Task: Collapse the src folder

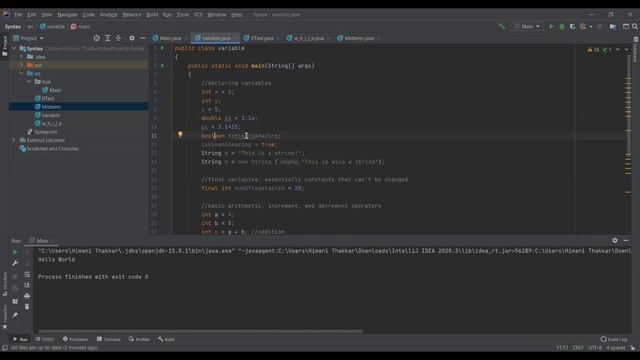Action: tap(22, 73)
